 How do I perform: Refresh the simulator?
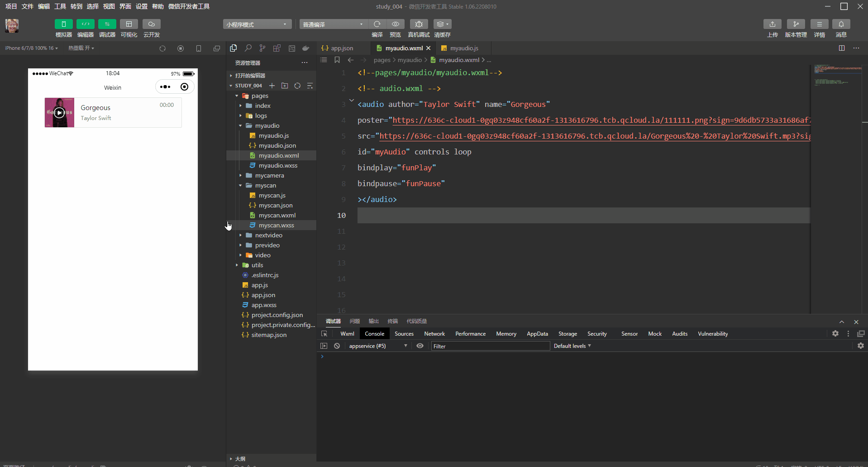tap(162, 48)
